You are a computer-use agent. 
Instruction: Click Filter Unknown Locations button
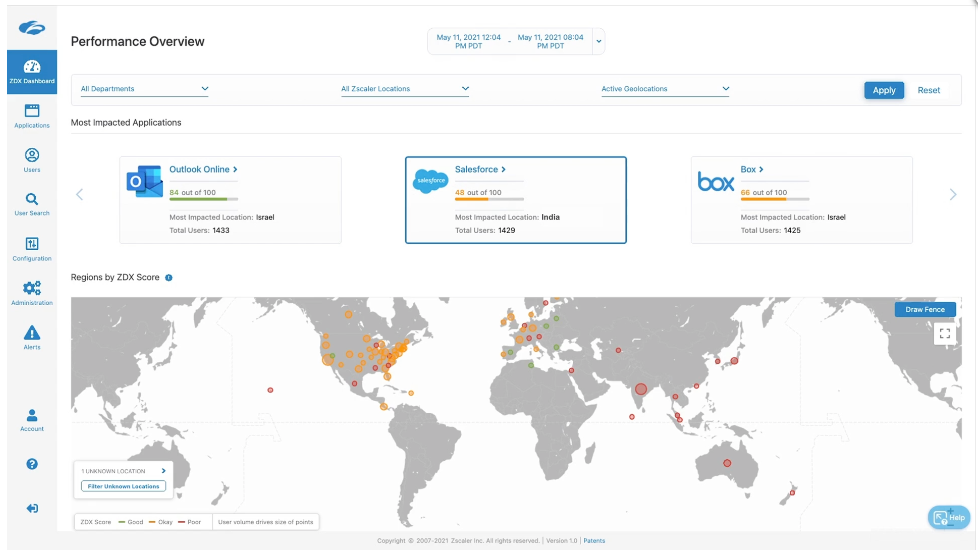click(123, 486)
